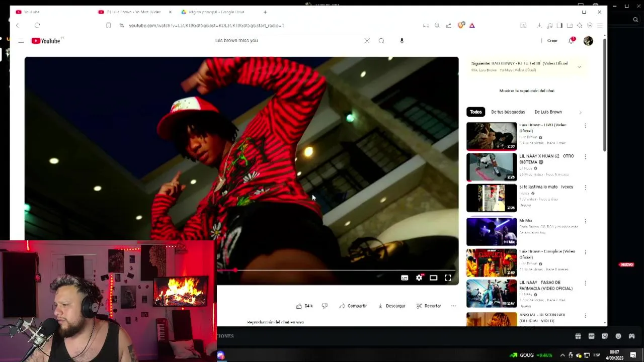The image size is (644, 362).
Task: Open 'Luis Brown - Cómplice' video title
Action: tap(547, 254)
